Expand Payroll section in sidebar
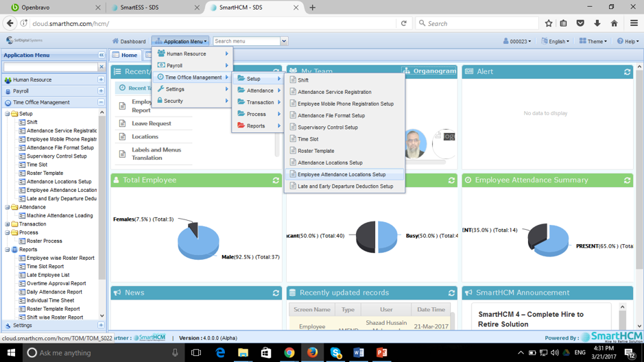Viewport: 644px width, 362px height. (101, 90)
